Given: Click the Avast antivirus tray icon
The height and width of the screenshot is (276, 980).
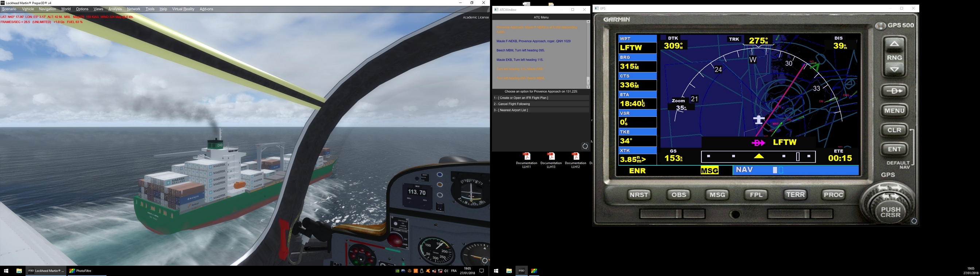Looking at the screenshot, I should (x=428, y=271).
